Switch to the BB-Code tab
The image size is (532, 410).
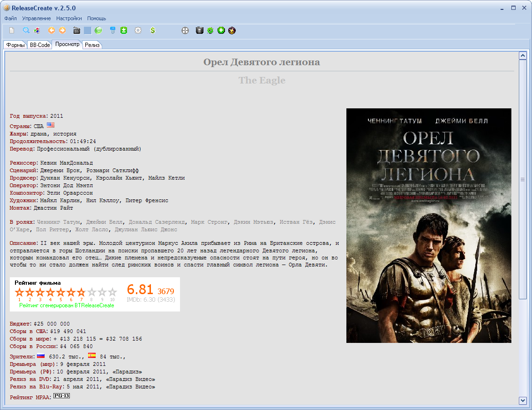(40, 45)
